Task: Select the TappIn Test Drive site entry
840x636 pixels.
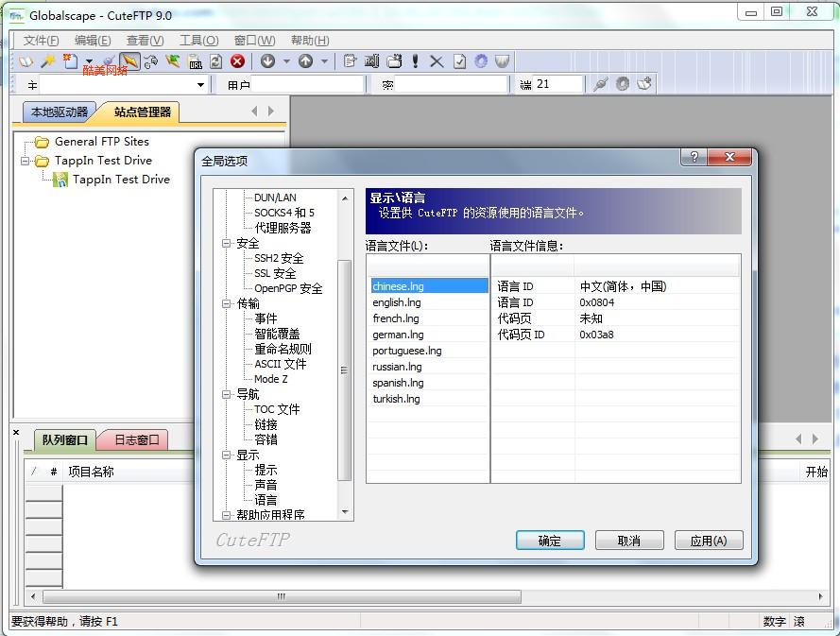Action: click(121, 180)
